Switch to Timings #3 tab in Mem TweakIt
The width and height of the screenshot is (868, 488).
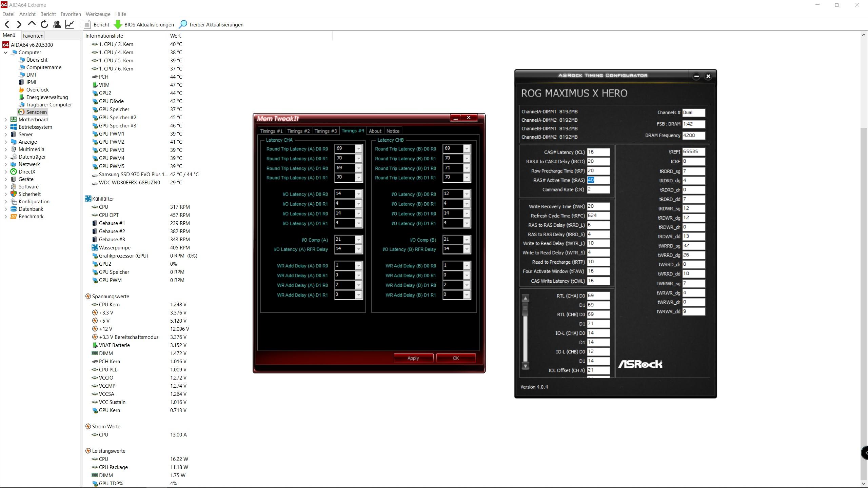point(325,131)
